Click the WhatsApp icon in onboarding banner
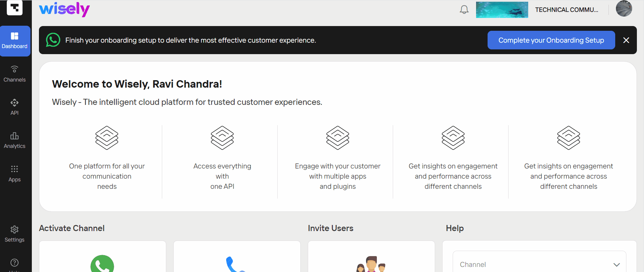This screenshot has width=644, height=272. pos(53,40)
